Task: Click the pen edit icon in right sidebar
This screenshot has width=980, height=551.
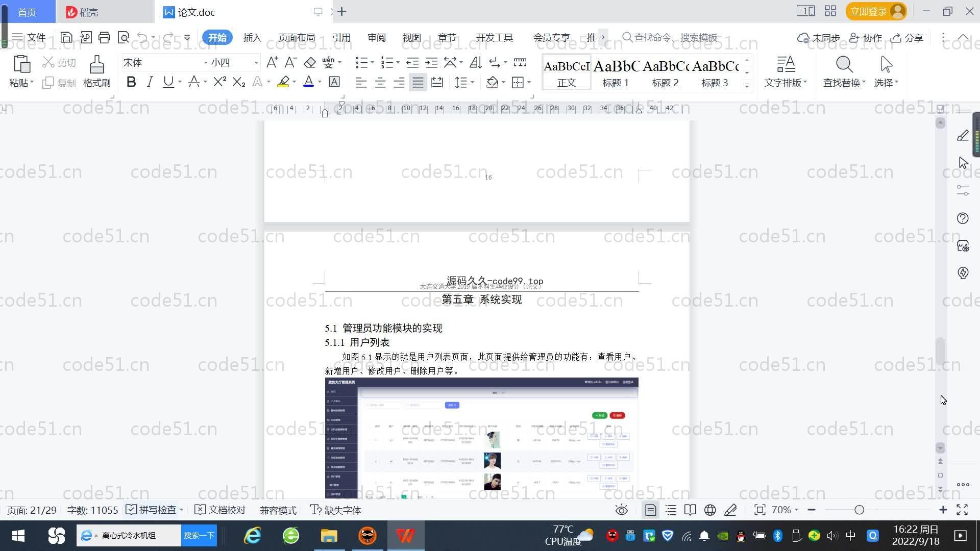Action: 963,136
